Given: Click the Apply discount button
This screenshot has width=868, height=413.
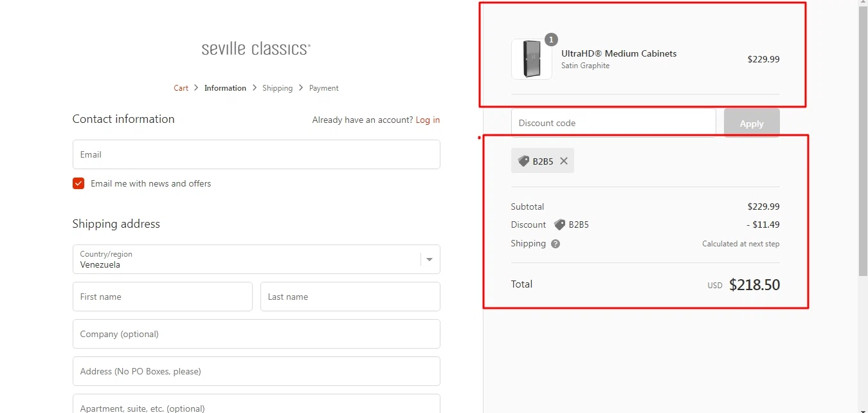Looking at the screenshot, I should (x=752, y=123).
